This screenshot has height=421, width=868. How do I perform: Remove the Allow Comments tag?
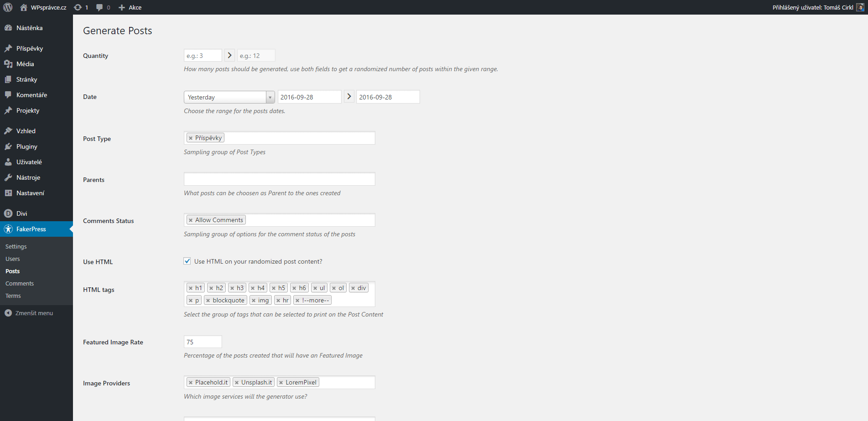pos(191,220)
